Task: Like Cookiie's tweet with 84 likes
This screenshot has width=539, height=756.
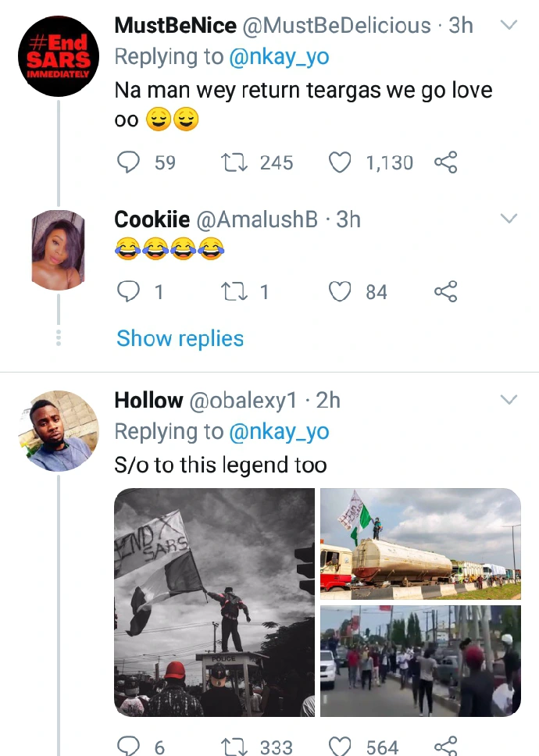Action: click(x=339, y=292)
